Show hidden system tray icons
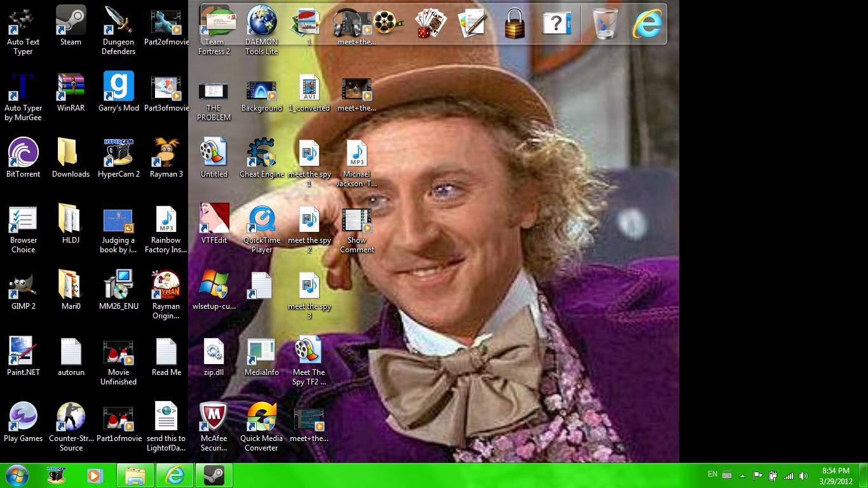Image resolution: width=868 pixels, height=488 pixels. (x=742, y=475)
